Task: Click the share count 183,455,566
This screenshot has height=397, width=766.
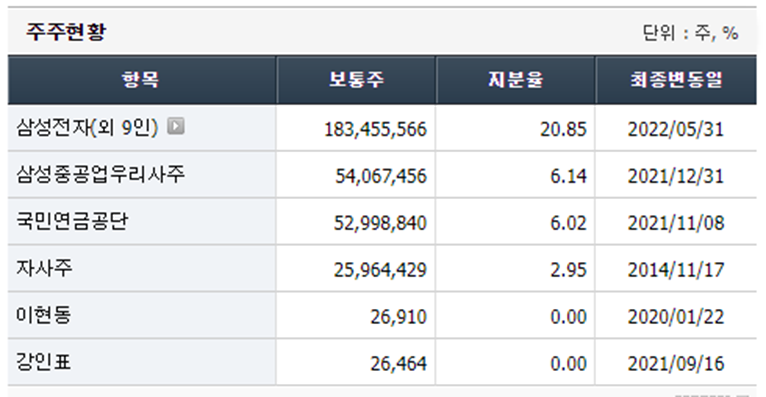Action: click(x=375, y=129)
